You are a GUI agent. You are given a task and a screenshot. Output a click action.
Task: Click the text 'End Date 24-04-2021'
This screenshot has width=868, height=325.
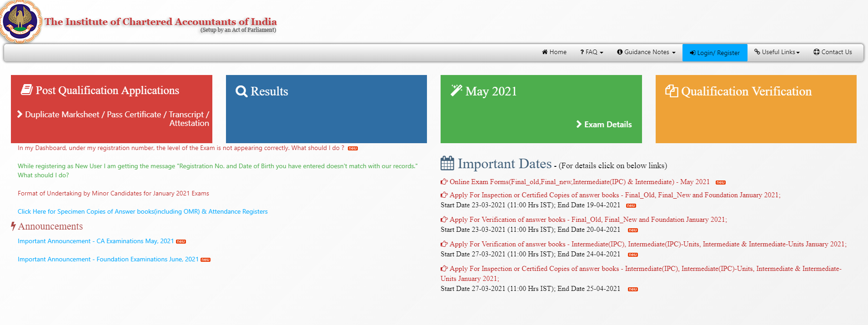pyautogui.click(x=589, y=254)
